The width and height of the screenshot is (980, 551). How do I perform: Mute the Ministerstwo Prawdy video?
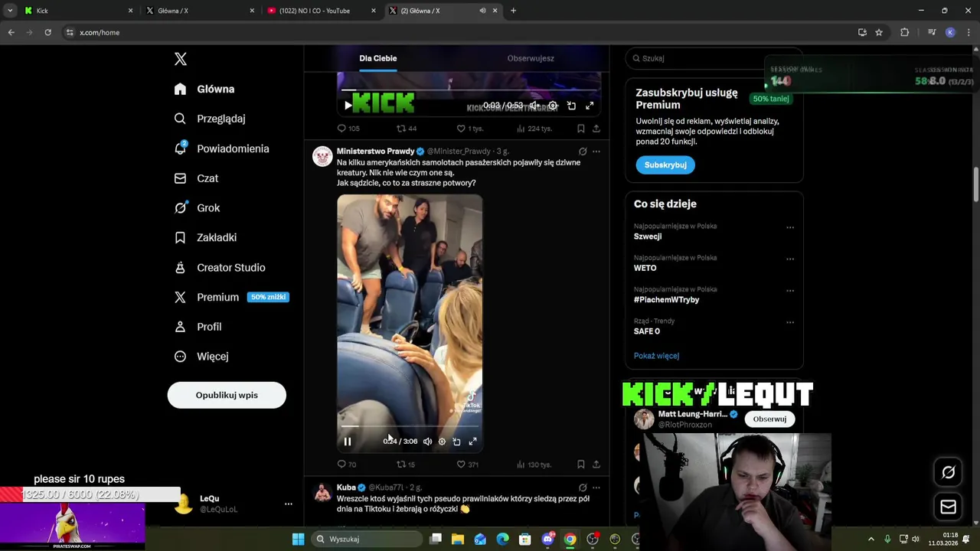pos(427,442)
